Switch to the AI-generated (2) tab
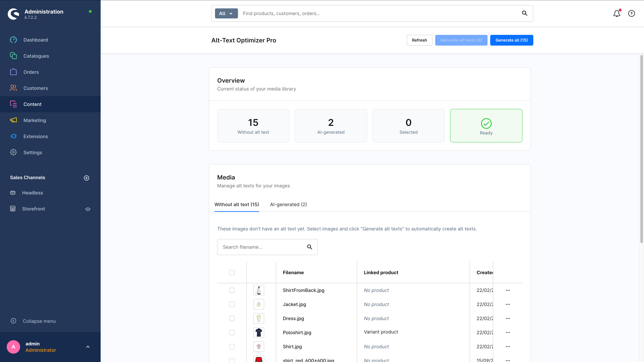Image resolution: width=644 pixels, height=362 pixels. [288, 204]
